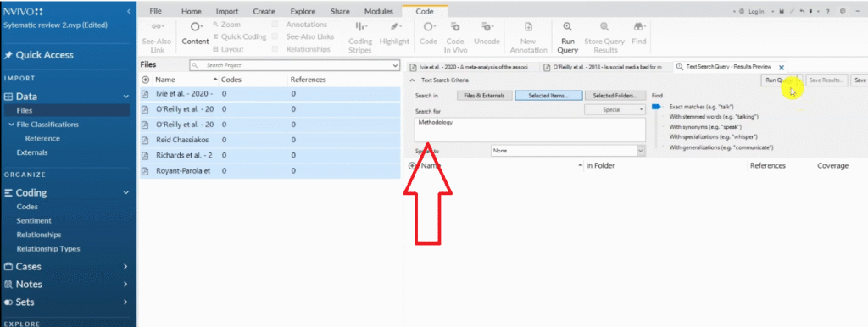
Task: Click the Selected Folders... button
Action: [615, 95]
